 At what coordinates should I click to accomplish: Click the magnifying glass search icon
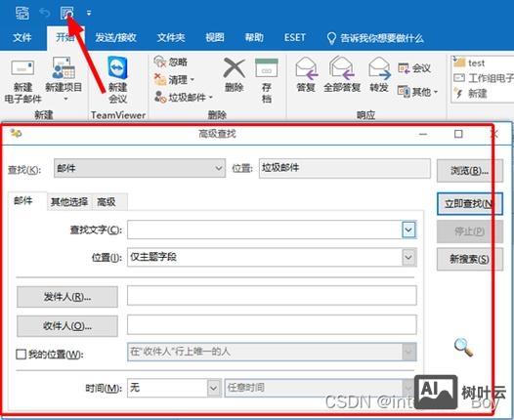(463, 348)
